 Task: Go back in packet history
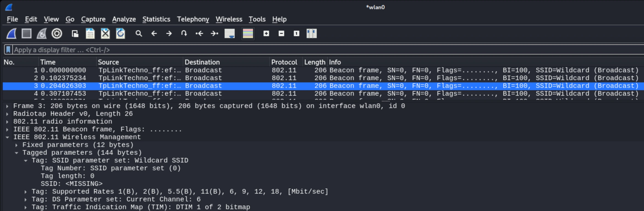[x=154, y=33]
